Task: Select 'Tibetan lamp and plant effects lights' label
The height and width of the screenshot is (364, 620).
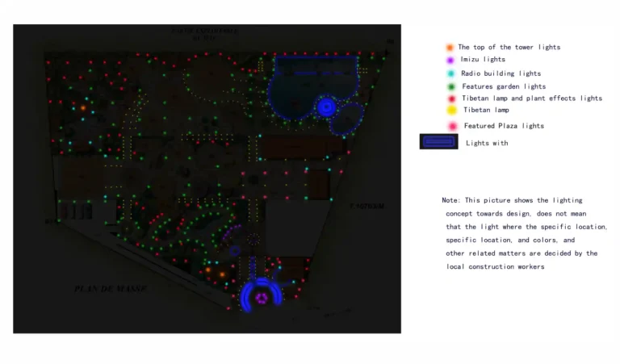Action: (532, 98)
